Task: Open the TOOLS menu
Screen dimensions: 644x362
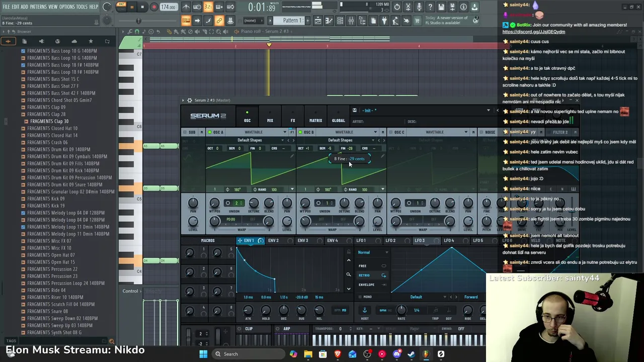Action: tap(82, 7)
